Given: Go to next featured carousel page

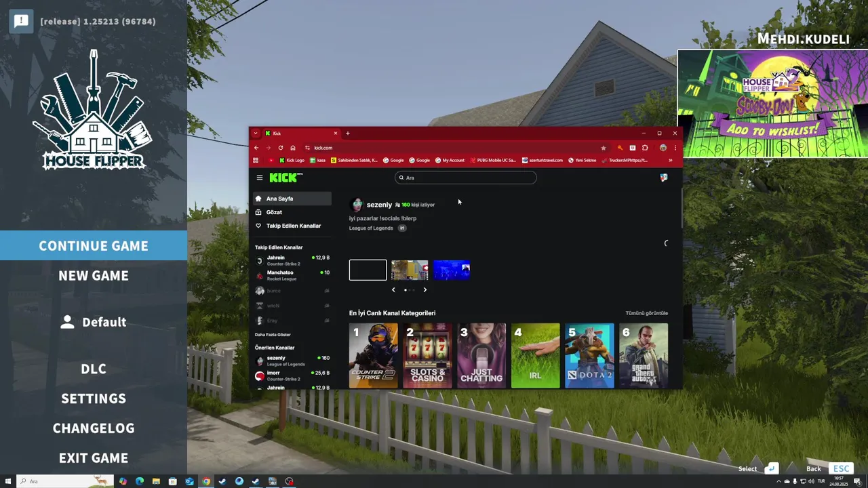Looking at the screenshot, I should [x=425, y=290].
